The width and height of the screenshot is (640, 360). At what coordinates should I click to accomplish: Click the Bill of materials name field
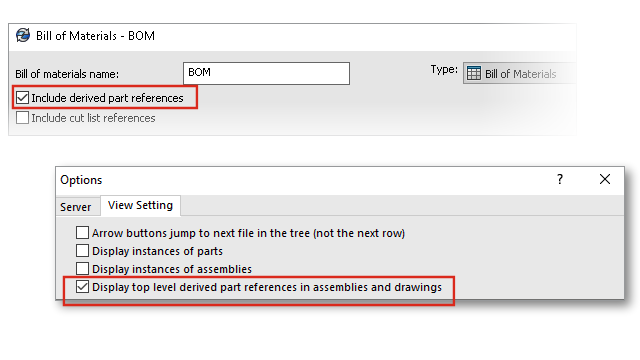pyautogui.click(x=267, y=73)
